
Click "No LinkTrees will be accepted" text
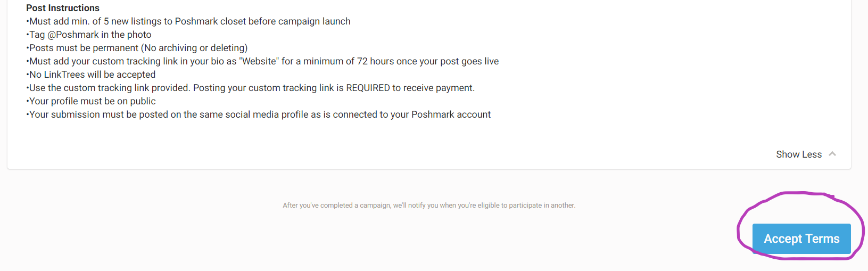(x=92, y=75)
